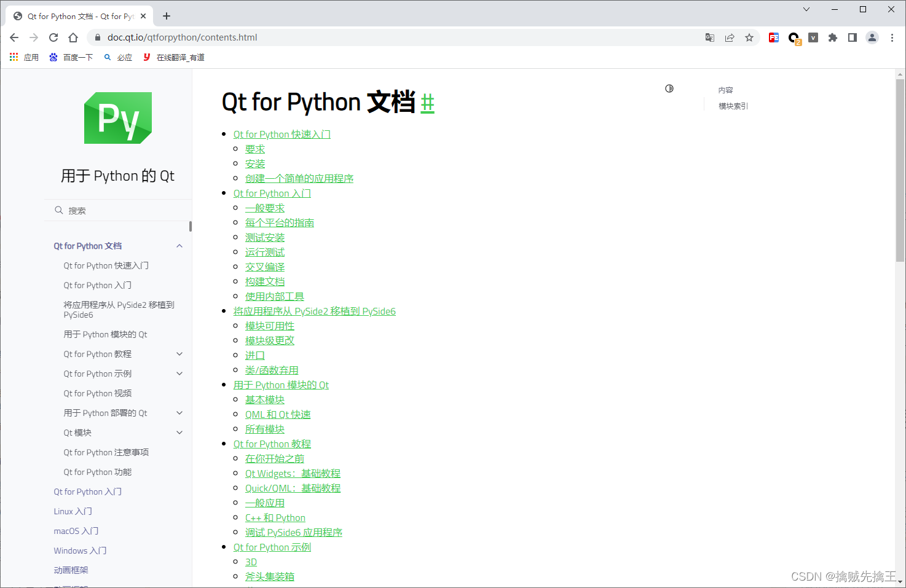Close the Qt for Python browser tab
The image size is (906, 588).
(x=143, y=16)
